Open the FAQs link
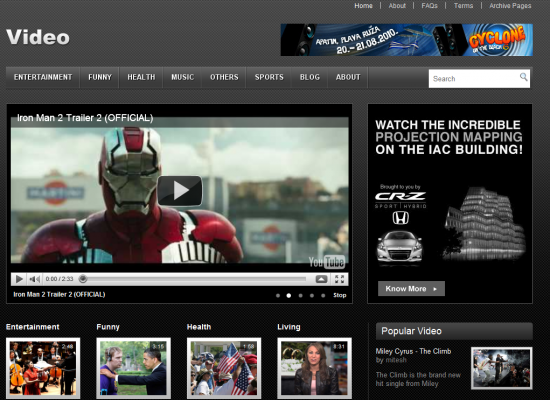The image size is (550, 400). pos(429,6)
